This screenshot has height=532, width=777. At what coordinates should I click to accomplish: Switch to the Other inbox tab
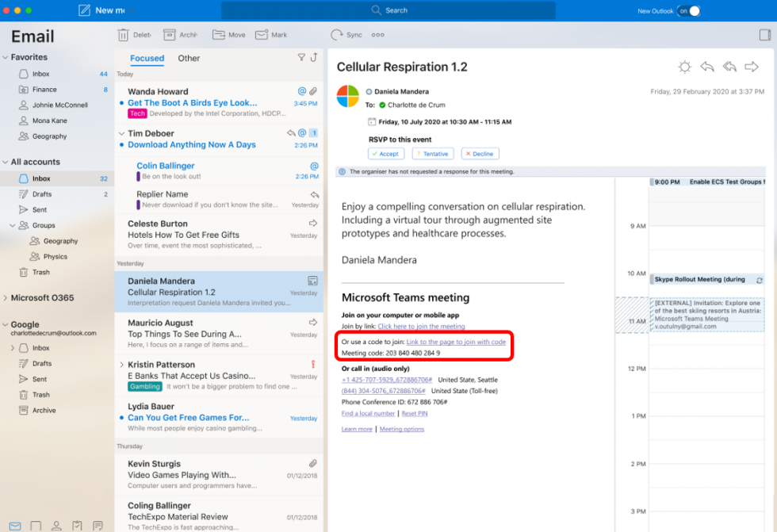tap(189, 57)
